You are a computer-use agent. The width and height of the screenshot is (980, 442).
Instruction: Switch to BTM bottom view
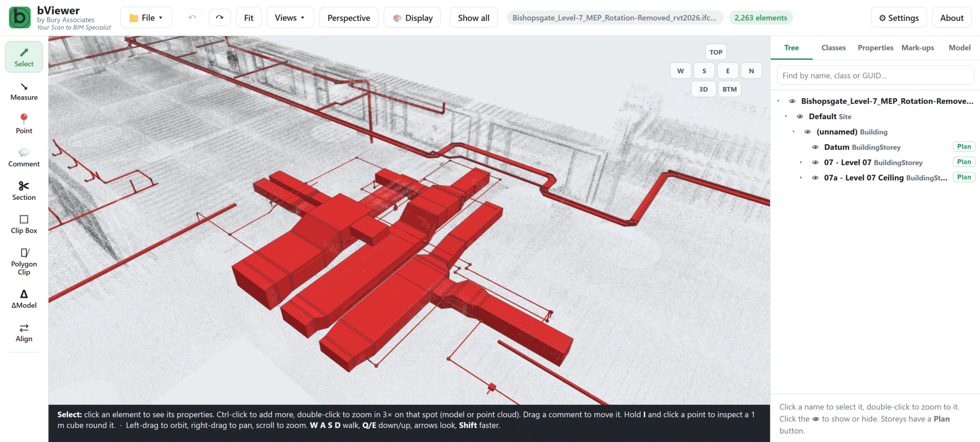point(730,89)
